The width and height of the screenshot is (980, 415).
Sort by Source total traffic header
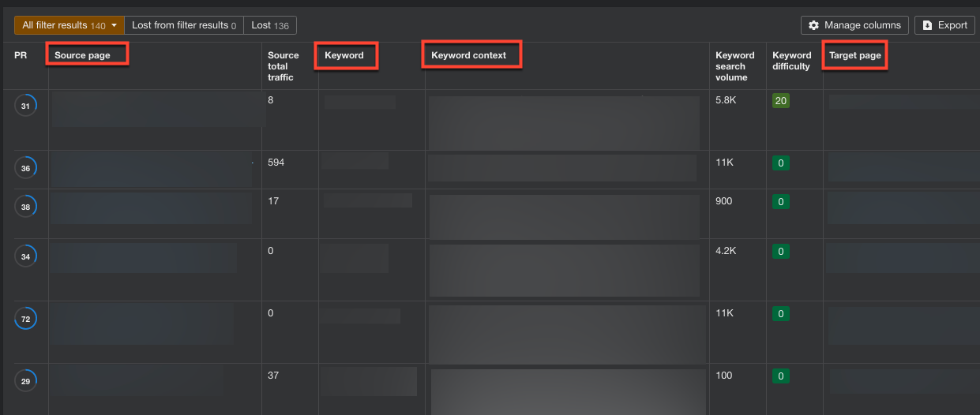coord(283,66)
